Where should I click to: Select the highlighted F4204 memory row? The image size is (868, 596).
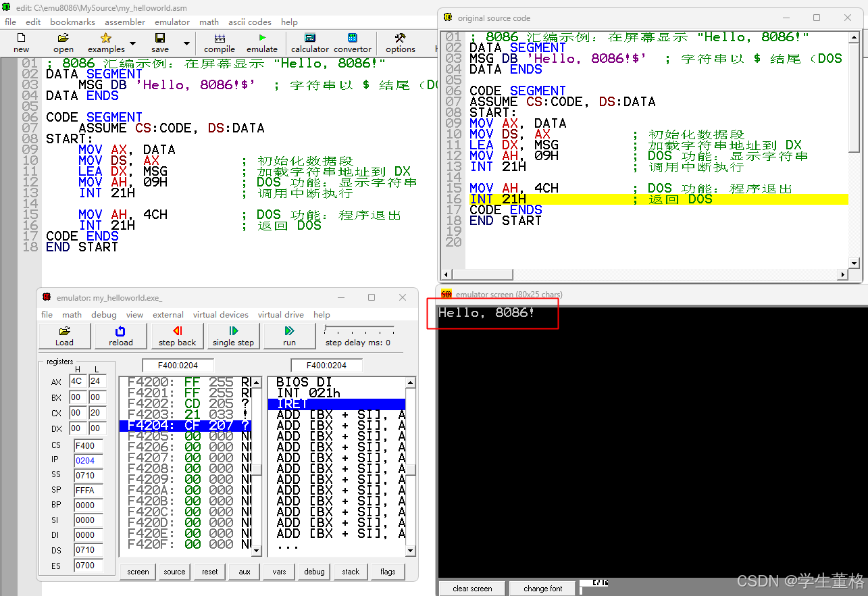click(x=185, y=425)
